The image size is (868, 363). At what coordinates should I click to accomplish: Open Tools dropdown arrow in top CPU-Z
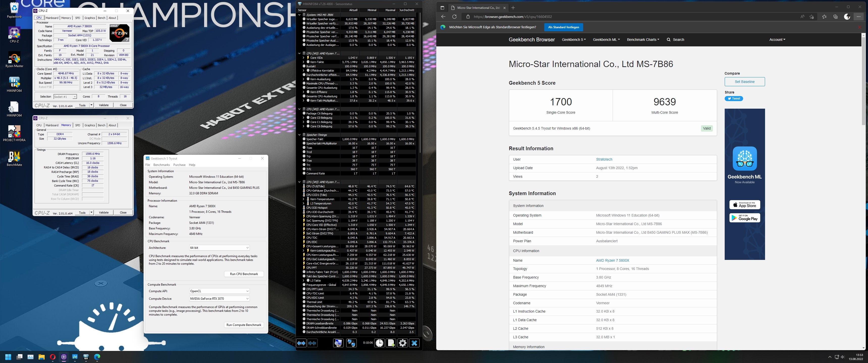pyautogui.click(x=91, y=105)
